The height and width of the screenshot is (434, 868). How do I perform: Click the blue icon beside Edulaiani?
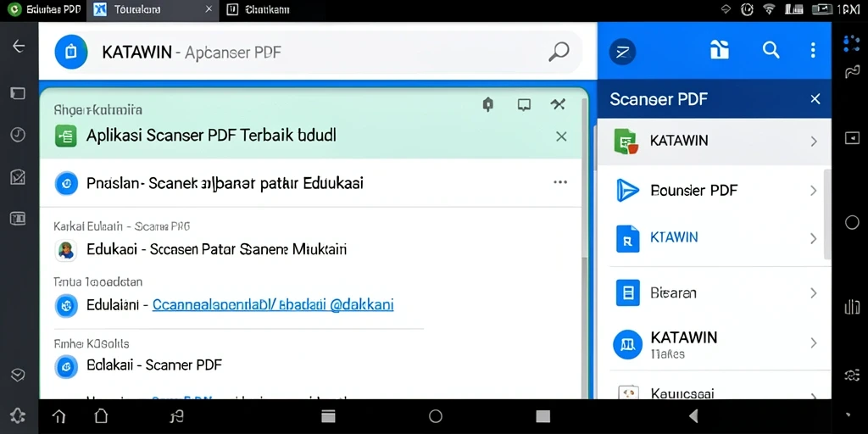click(66, 305)
